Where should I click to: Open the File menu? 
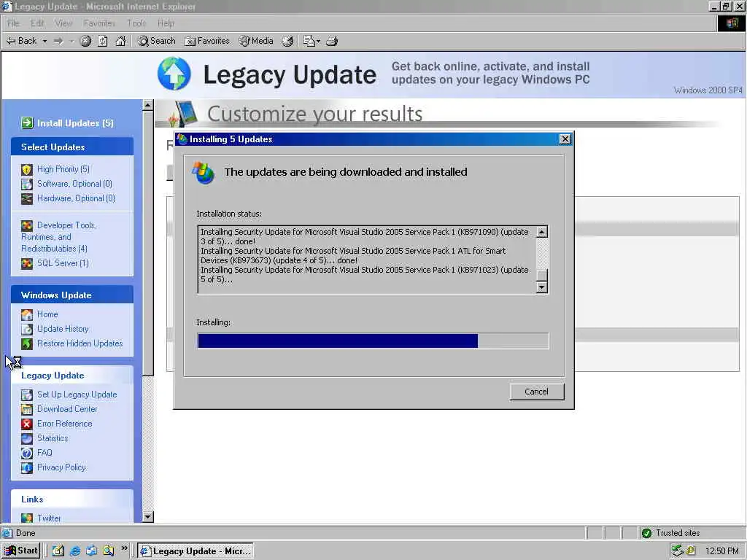13,23
